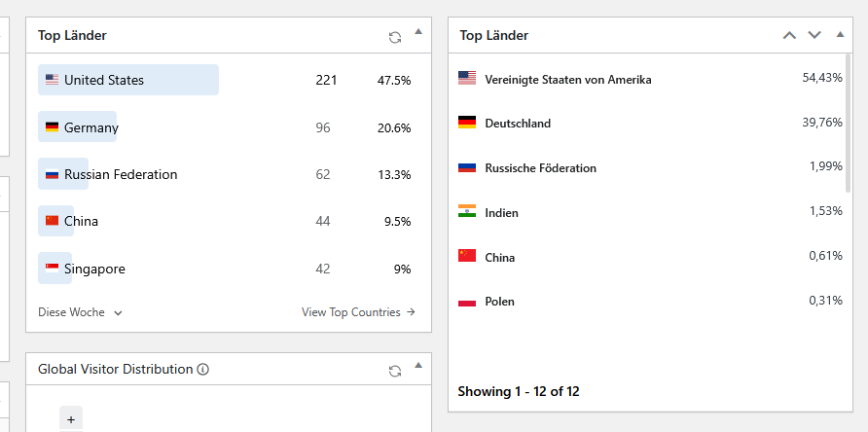Image resolution: width=868 pixels, height=432 pixels.
Task: Refresh the left Top Länder widget
Action: click(x=395, y=38)
